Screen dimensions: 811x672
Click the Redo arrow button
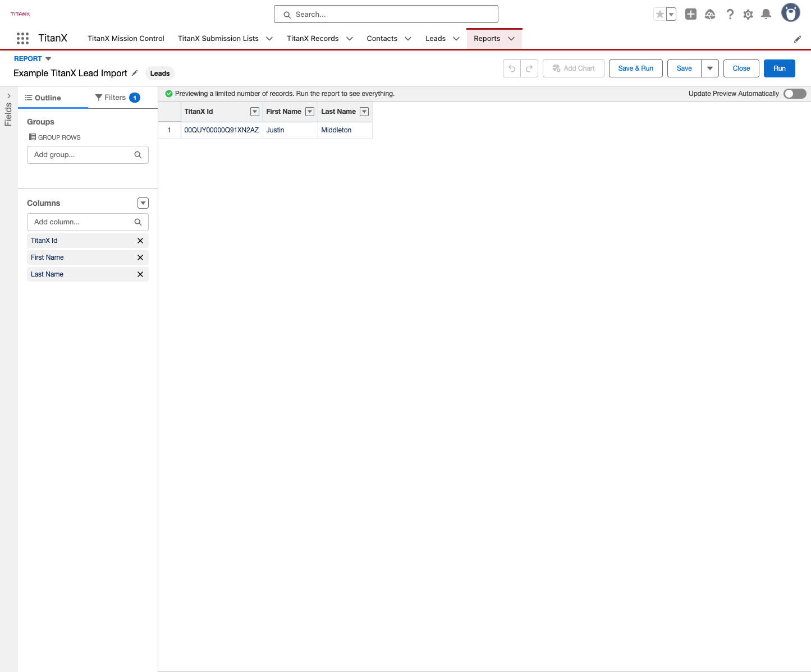pos(529,68)
